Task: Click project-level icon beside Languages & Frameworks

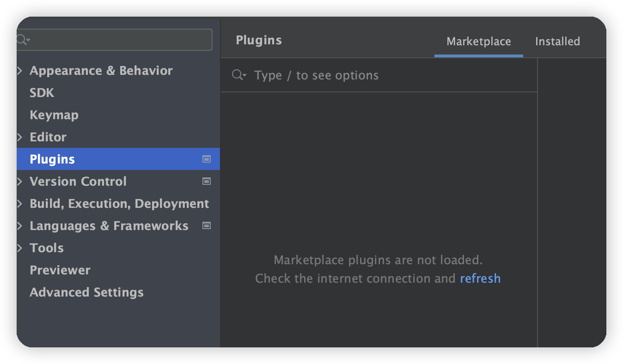Action: [x=207, y=226]
